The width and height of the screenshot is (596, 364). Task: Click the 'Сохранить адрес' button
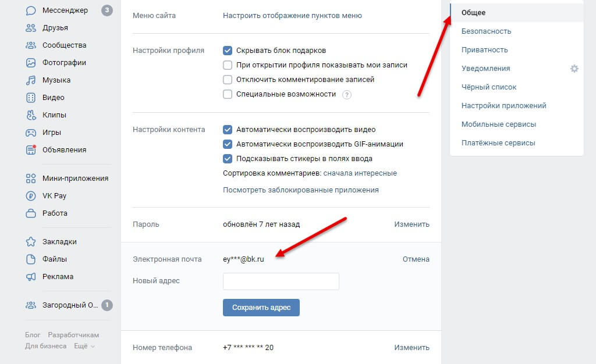(261, 308)
